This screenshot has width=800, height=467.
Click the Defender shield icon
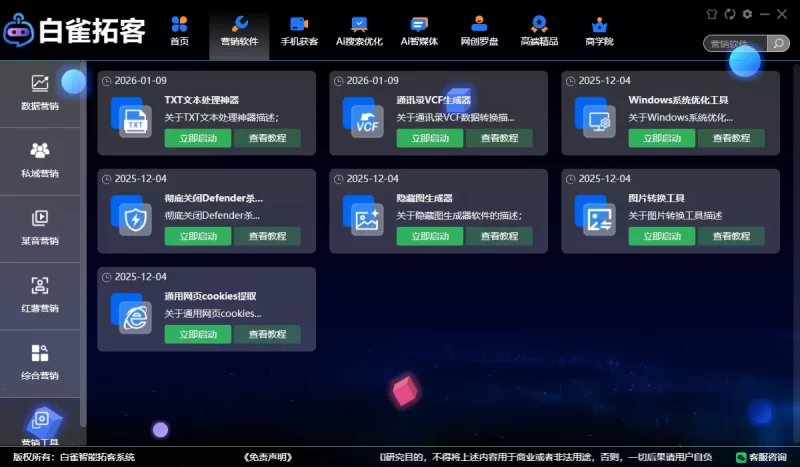132,215
